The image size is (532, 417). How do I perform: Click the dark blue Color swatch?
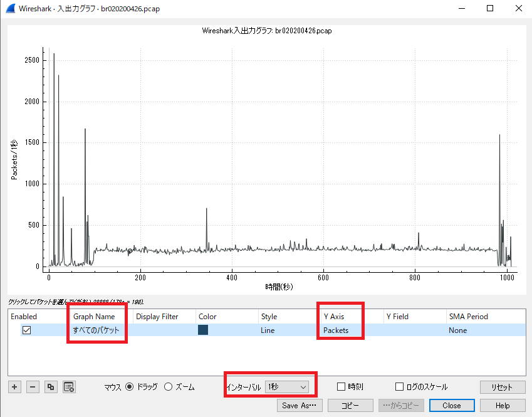[203, 330]
